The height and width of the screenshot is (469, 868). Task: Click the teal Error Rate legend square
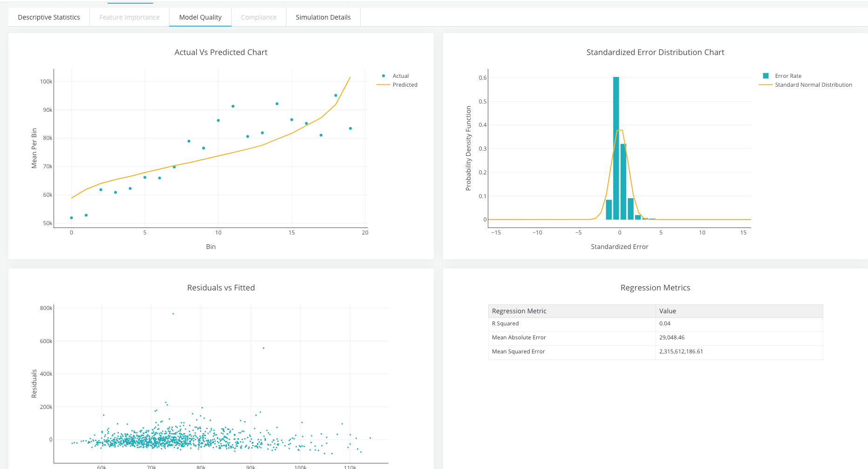[x=765, y=76]
